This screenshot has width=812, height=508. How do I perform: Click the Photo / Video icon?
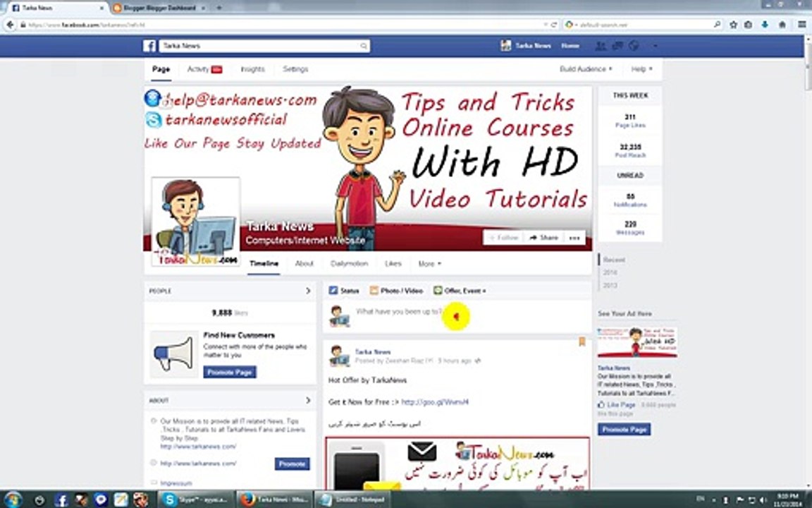pos(374,291)
